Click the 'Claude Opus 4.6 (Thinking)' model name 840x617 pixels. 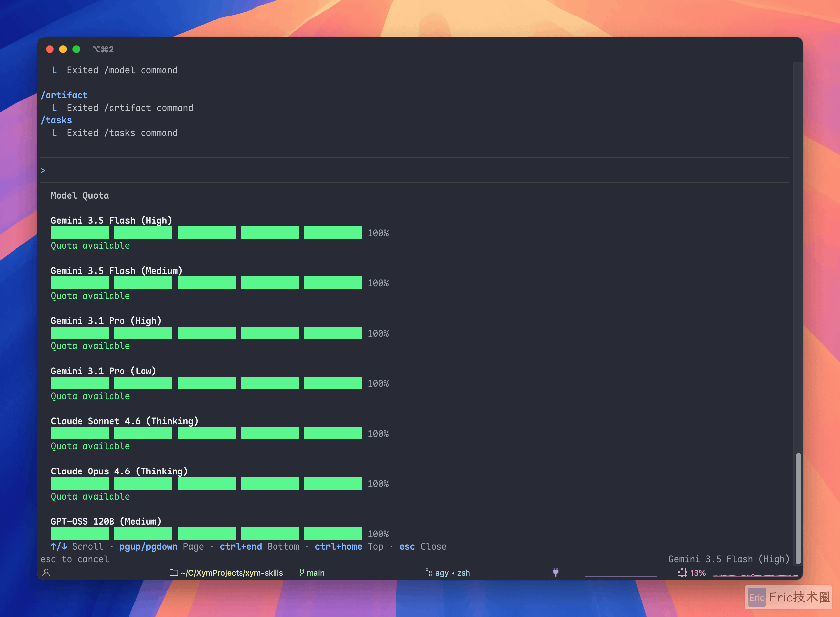[119, 471]
